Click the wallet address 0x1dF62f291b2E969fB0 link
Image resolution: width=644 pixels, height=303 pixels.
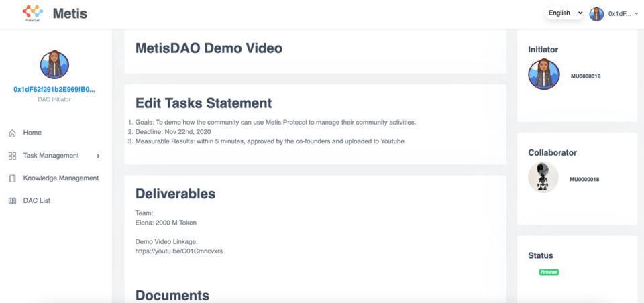[x=54, y=89]
